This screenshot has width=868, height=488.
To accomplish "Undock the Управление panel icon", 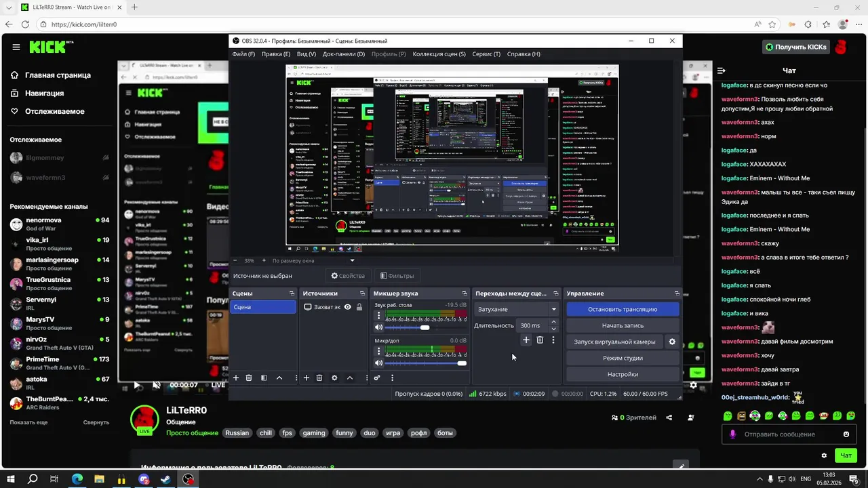I will coord(677,293).
